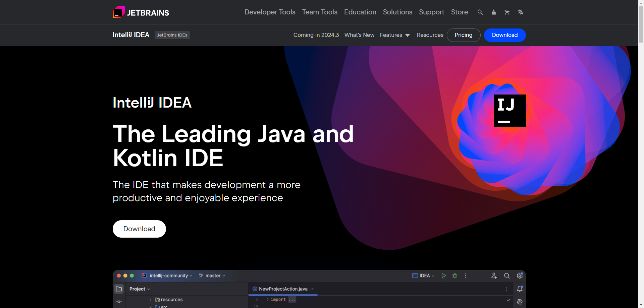The width and height of the screenshot is (644, 308).
Task: Open the site search icon
Action: pos(480,12)
